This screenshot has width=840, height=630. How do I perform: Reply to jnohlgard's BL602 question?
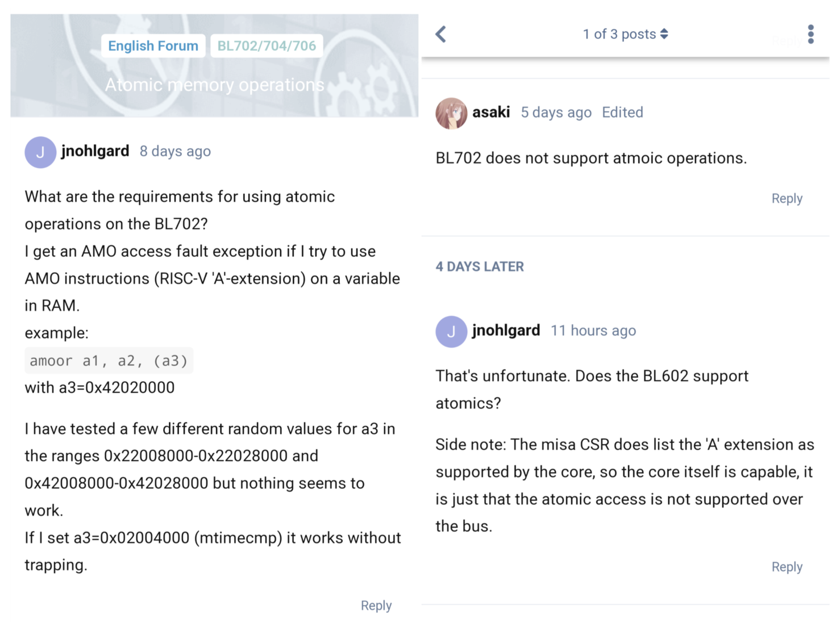point(787,567)
